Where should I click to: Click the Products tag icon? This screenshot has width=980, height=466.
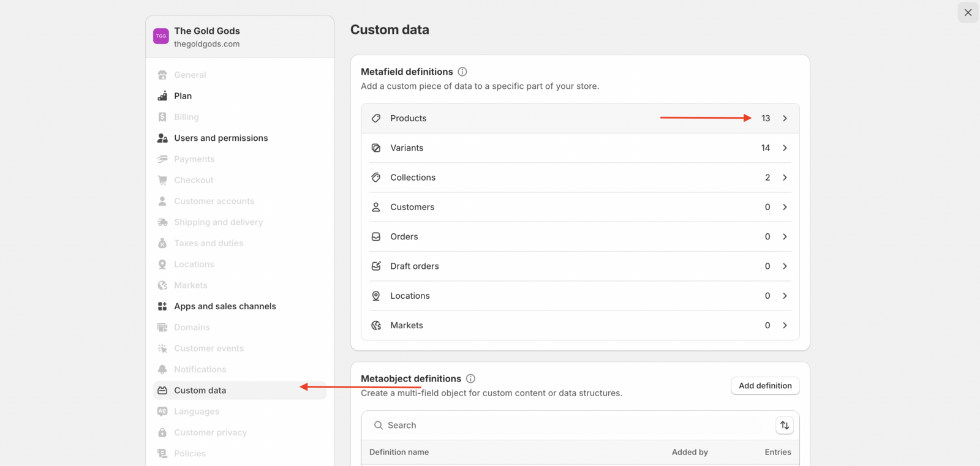376,118
